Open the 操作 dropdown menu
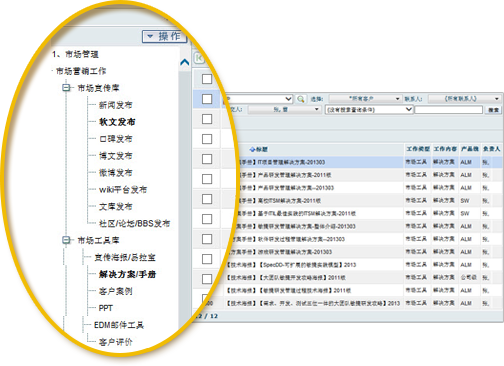This screenshot has height=366, width=504. (x=165, y=36)
